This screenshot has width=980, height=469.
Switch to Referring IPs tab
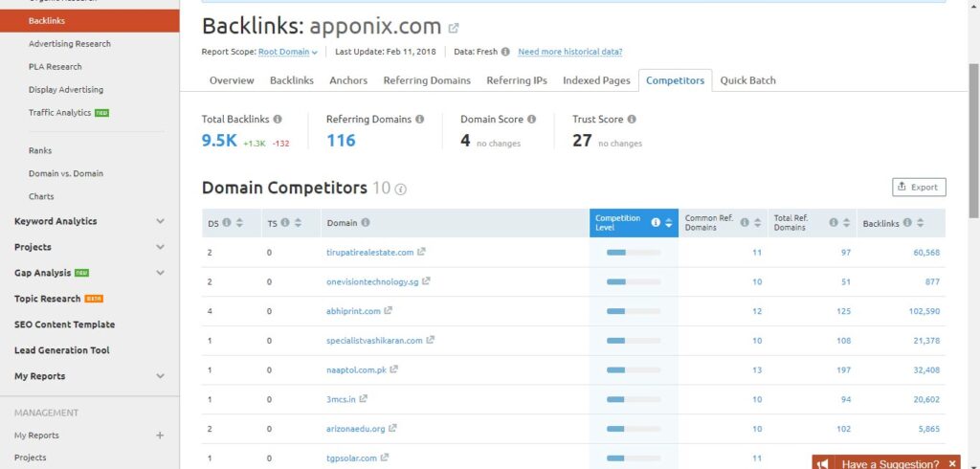pos(517,80)
